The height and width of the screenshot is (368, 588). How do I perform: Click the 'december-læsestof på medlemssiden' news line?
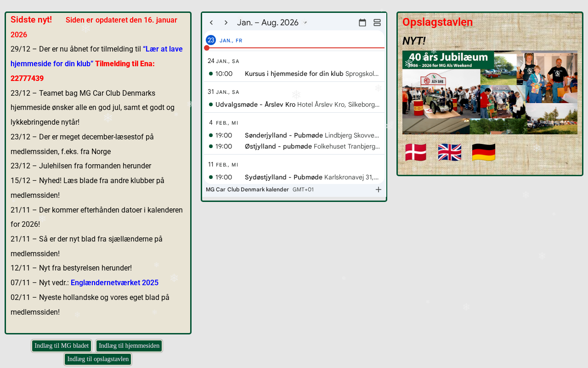(82, 144)
